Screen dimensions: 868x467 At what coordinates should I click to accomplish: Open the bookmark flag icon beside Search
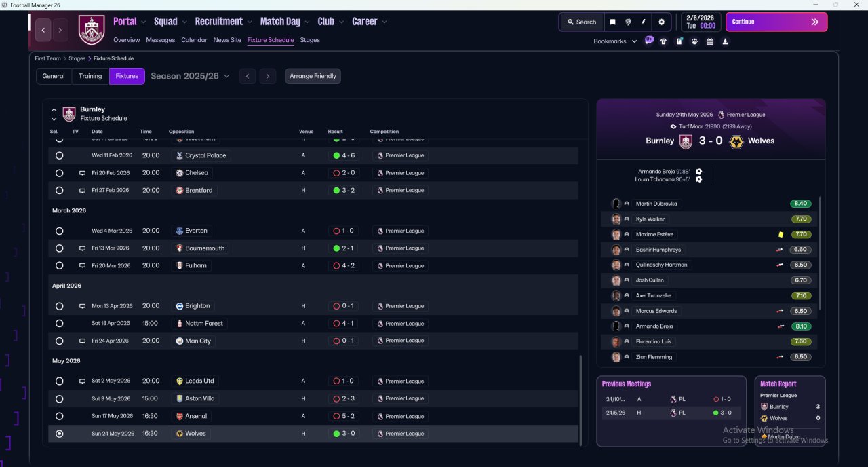click(x=612, y=22)
